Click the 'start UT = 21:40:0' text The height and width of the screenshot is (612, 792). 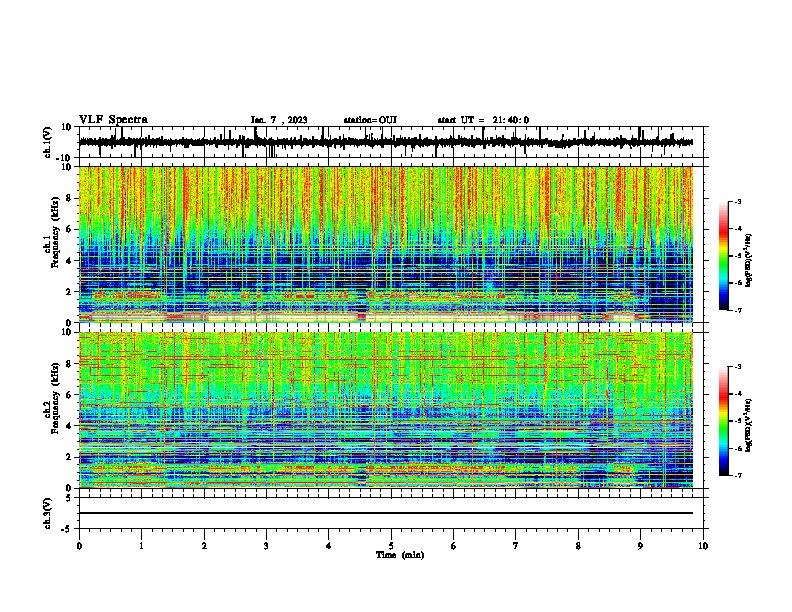click(x=483, y=120)
